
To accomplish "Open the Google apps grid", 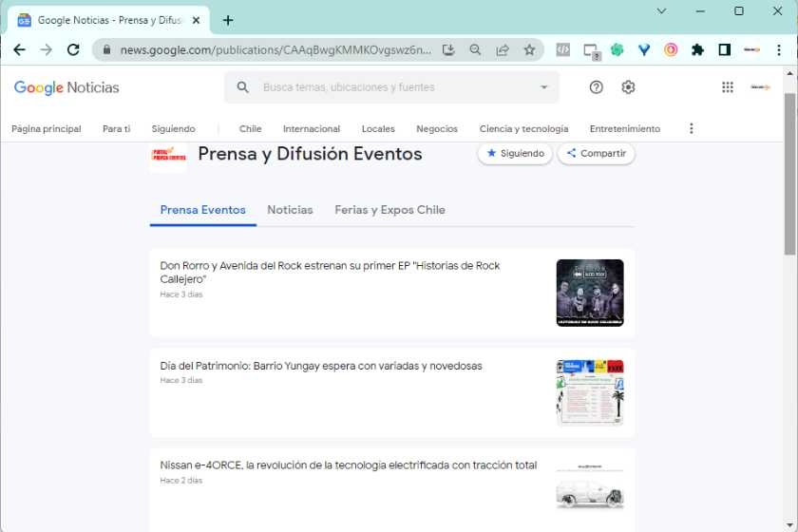I will coord(728,87).
